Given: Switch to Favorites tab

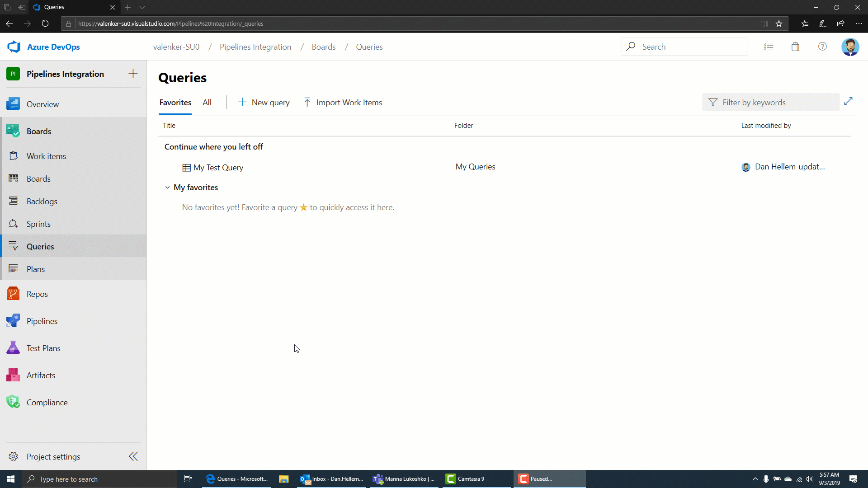Looking at the screenshot, I should click(175, 102).
